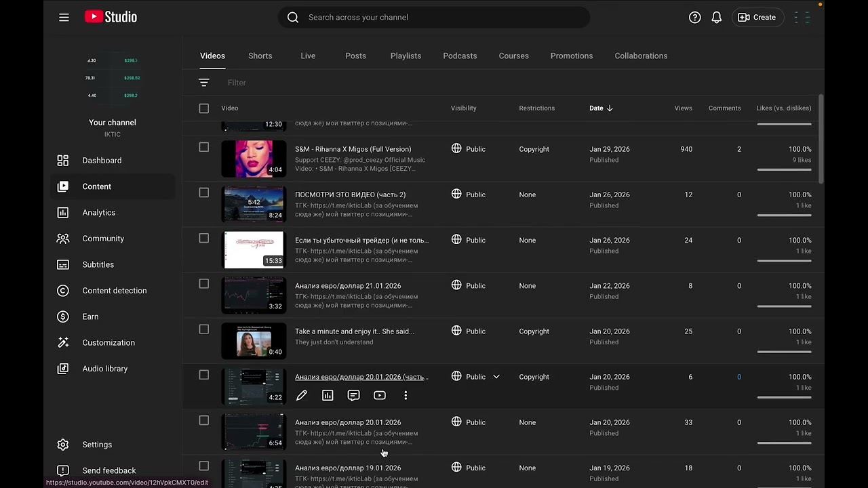
Task: Open Earn in the sidebar
Action: click(112, 317)
